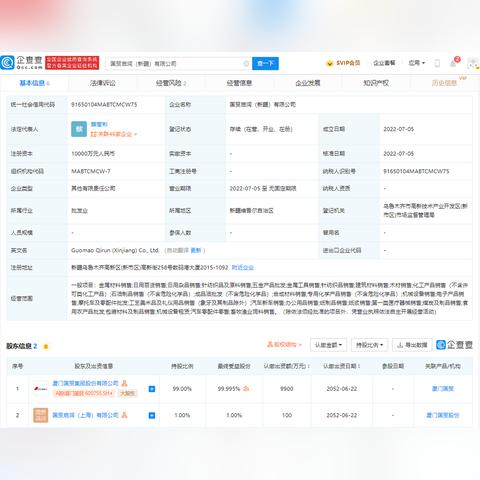
Task: Open the SVIP会员 crown icon link
Action: tap(343, 63)
